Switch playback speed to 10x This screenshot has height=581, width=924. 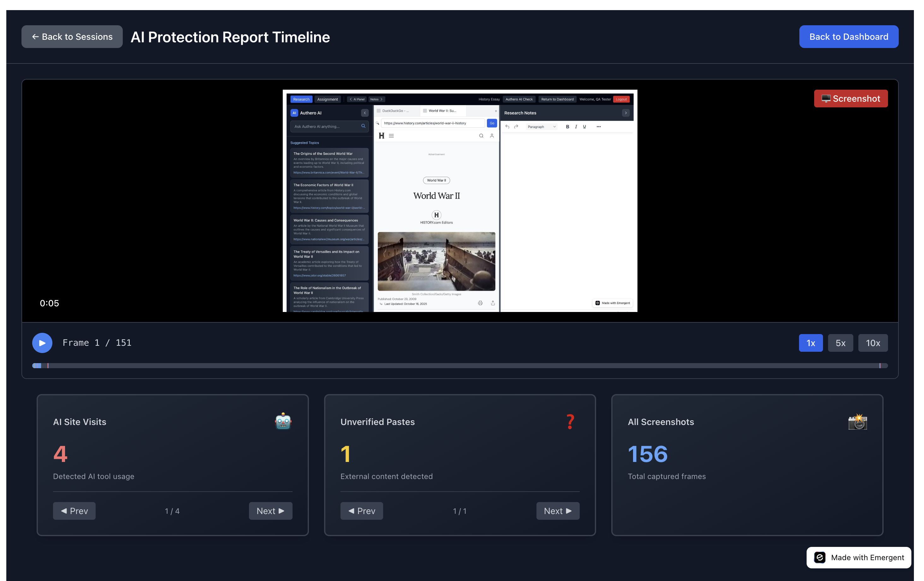[x=873, y=343]
